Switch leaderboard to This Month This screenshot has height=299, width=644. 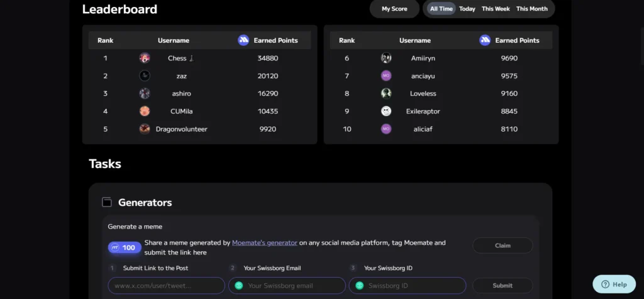coord(532,9)
